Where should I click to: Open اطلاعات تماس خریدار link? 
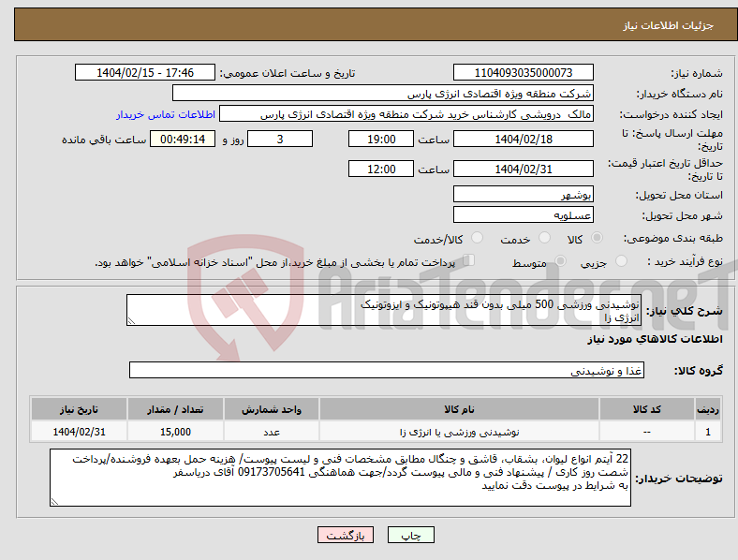(x=166, y=114)
